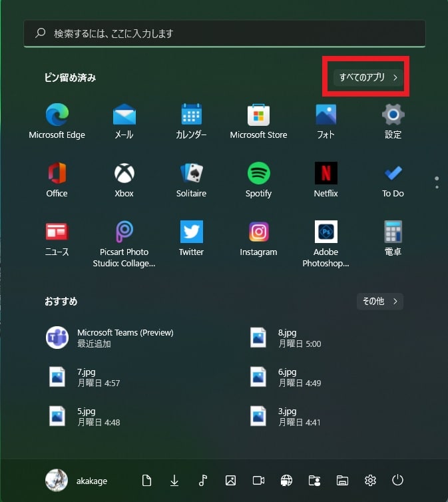Start the Solitaire game
The height and width of the screenshot is (502, 448).
pyautogui.click(x=191, y=180)
